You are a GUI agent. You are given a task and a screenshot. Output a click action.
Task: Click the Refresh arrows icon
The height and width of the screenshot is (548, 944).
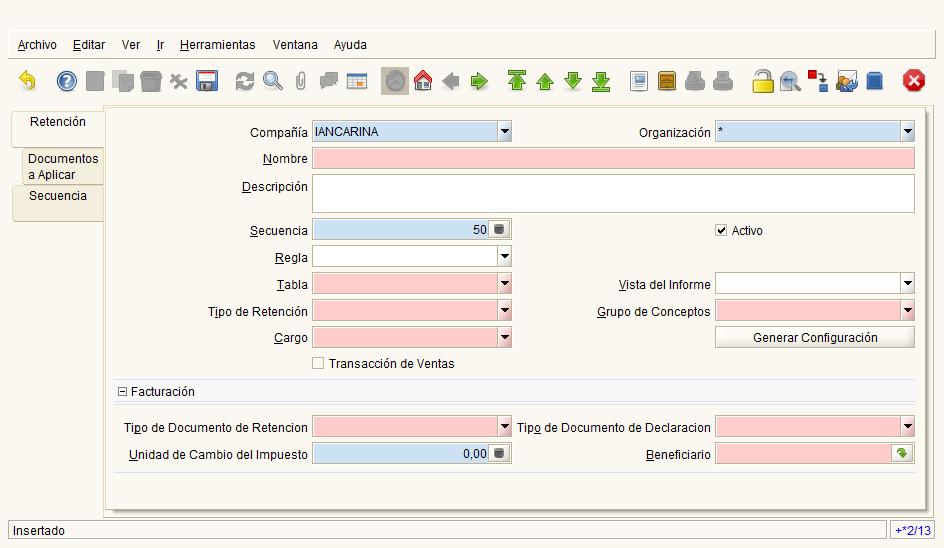point(244,81)
